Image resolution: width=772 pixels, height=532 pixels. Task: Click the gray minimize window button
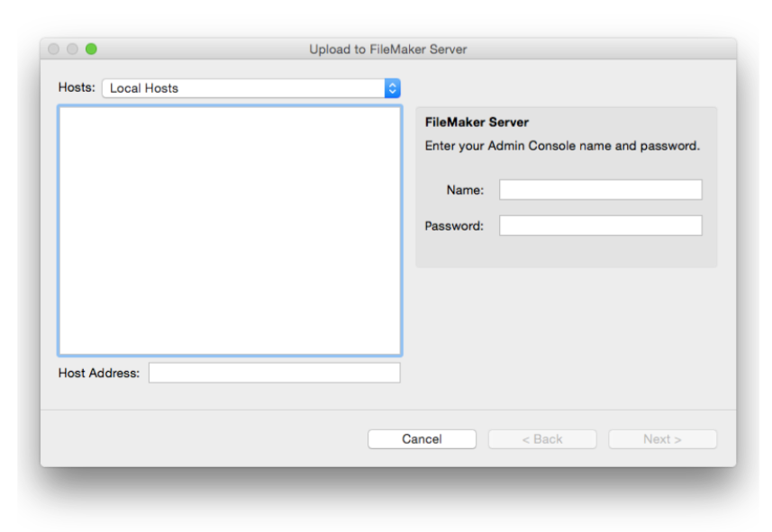tap(72, 49)
